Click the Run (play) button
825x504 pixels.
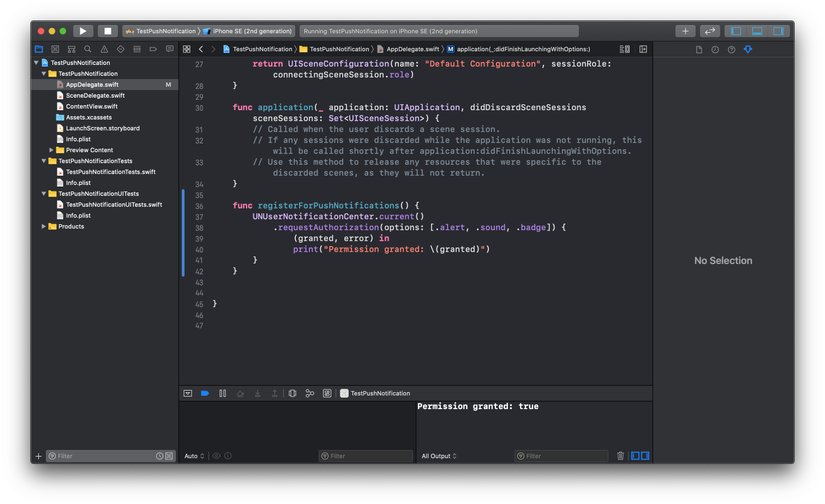[83, 31]
